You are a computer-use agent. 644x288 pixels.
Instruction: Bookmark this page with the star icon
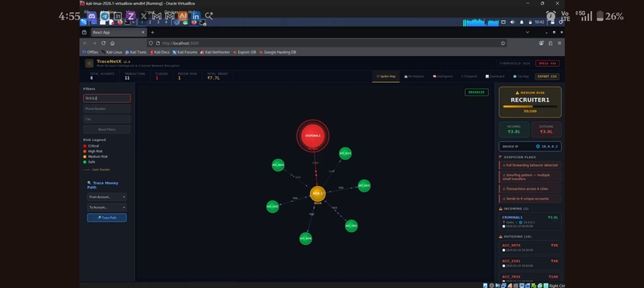tap(503, 43)
